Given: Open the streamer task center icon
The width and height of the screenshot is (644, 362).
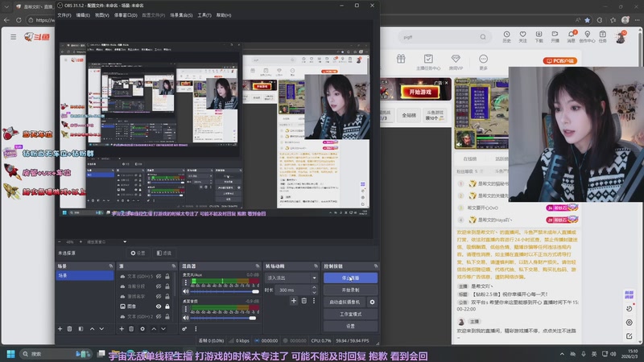Looking at the screenshot, I should (428, 62).
